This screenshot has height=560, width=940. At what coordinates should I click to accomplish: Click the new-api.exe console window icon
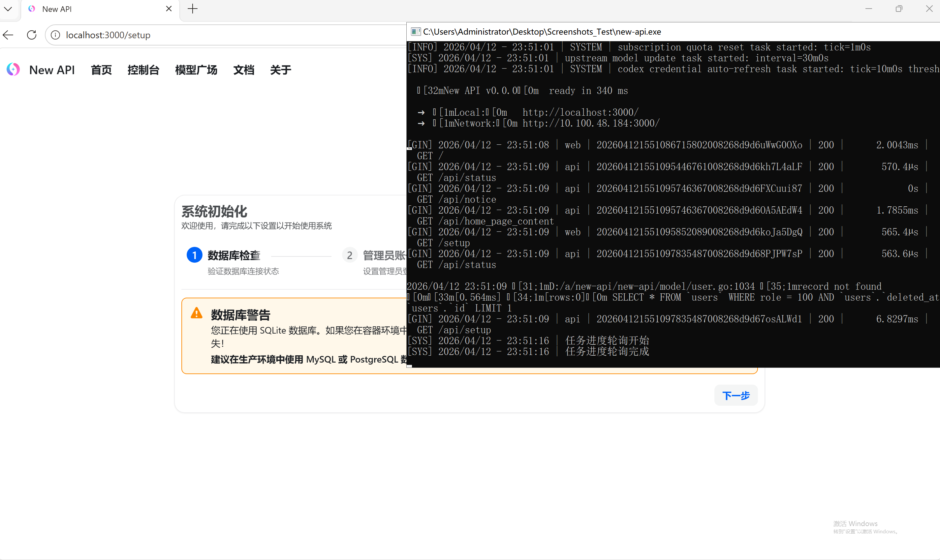[416, 32]
